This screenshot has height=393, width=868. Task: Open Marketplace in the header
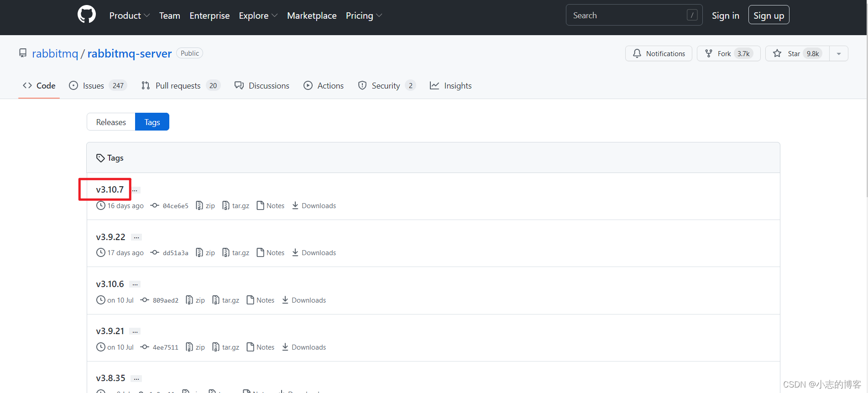[x=312, y=16]
